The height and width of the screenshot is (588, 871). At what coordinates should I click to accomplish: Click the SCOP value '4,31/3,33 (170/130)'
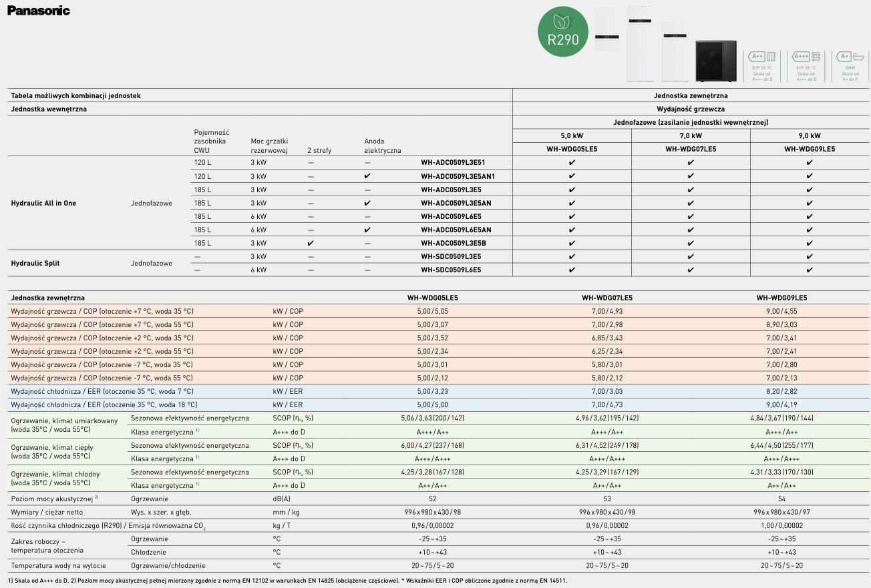tap(781, 472)
